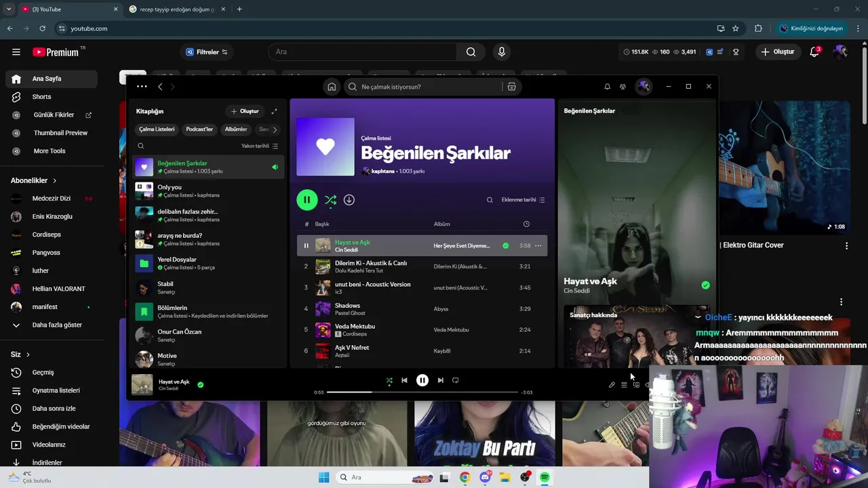
Task: Search within the Beğenilen Şarkılar playlist
Action: [x=490, y=200]
